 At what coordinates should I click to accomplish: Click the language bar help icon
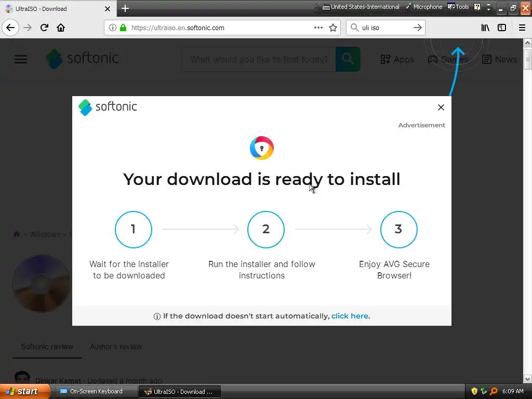click(x=477, y=7)
